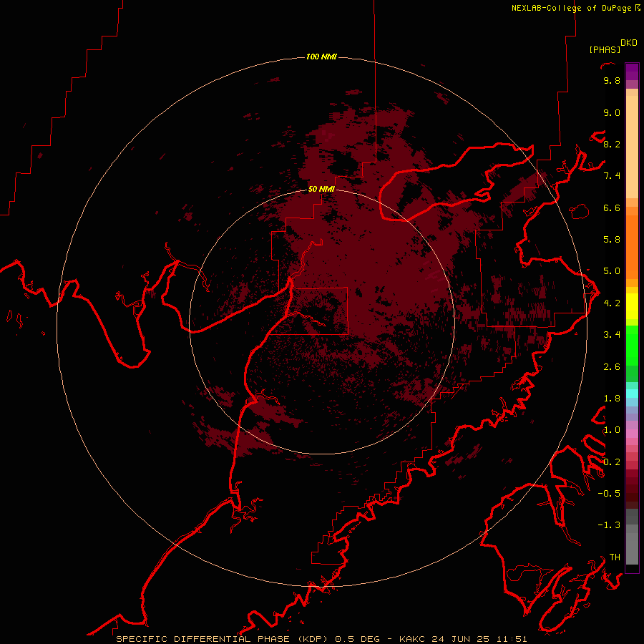Click the DKD [PHAS] units label

(613, 46)
